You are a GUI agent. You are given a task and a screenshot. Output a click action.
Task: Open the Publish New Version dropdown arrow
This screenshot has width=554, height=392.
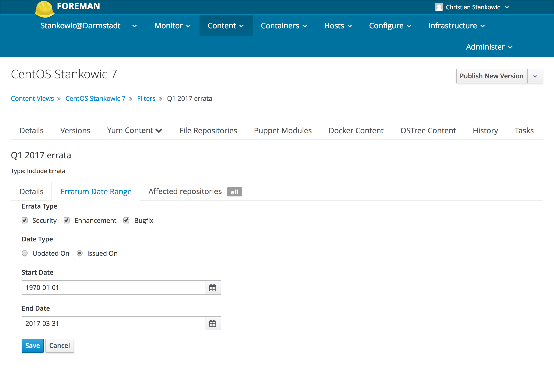tap(535, 76)
